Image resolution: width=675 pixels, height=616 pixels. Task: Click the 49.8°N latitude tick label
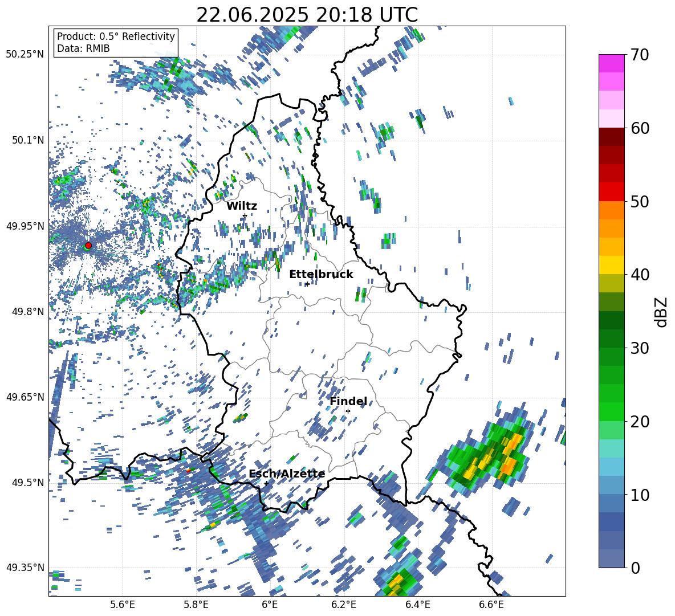29,312
